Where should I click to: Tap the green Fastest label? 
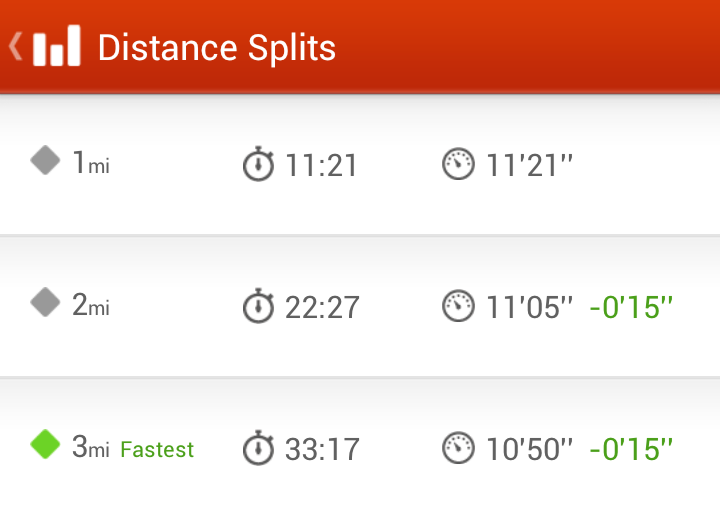point(157,449)
